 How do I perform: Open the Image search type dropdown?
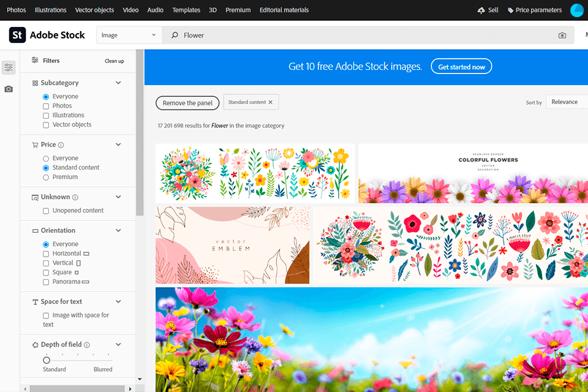click(128, 35)
